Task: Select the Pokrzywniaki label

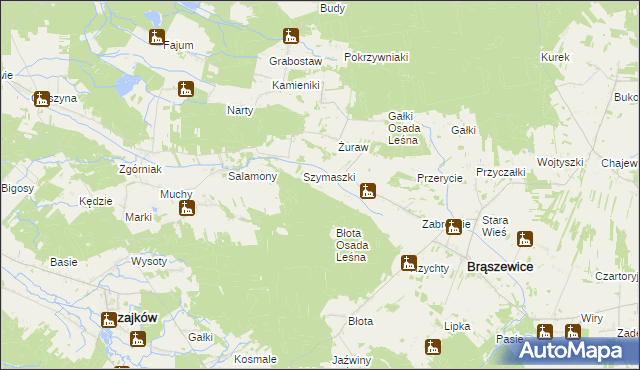Action: point(376,57)
